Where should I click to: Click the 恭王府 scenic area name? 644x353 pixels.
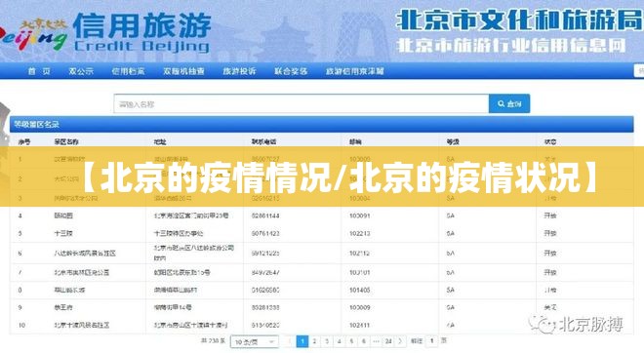(x=63, y=307)
